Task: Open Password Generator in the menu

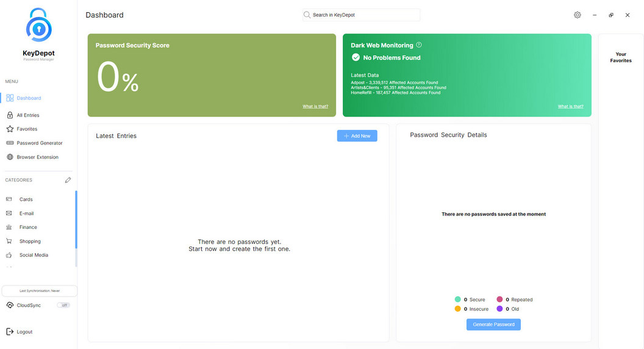Action: coord(40,143)
